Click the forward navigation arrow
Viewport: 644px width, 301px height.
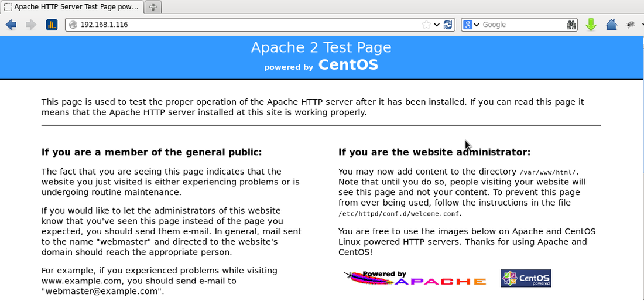coord(30,25)
